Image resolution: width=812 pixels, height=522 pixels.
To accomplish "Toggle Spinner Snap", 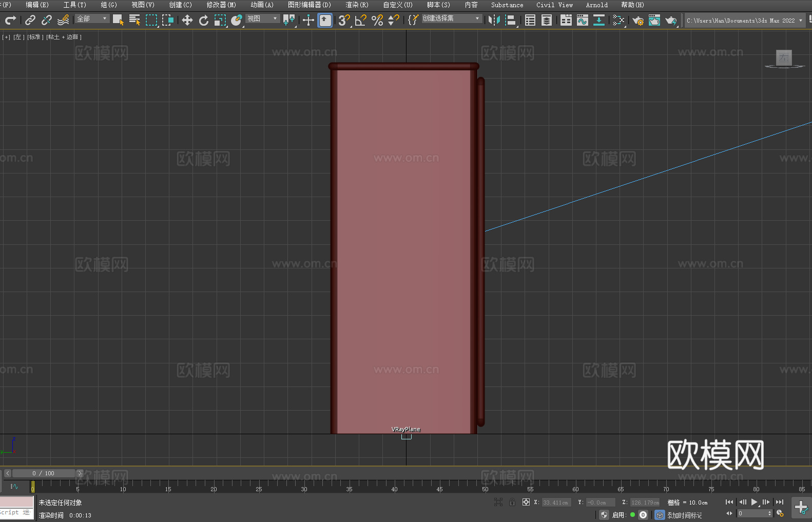I will coord(394,20).
